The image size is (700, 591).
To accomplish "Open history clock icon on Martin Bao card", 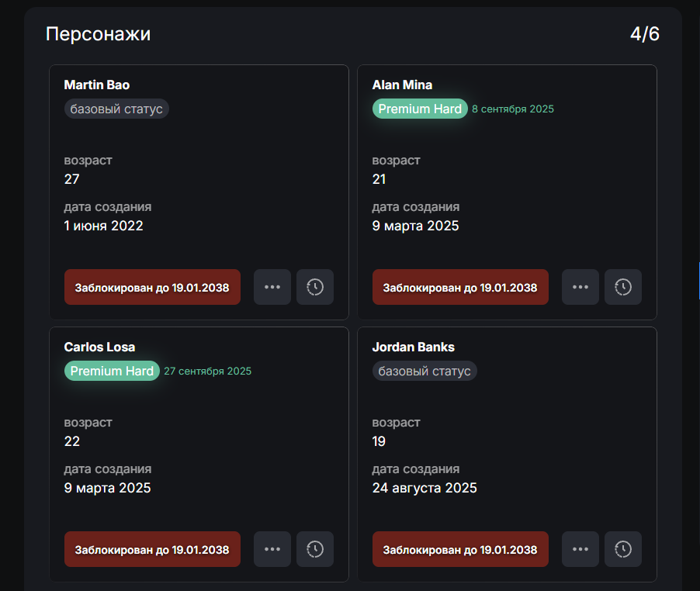I will pyautogui.click(x=314, y=287).
